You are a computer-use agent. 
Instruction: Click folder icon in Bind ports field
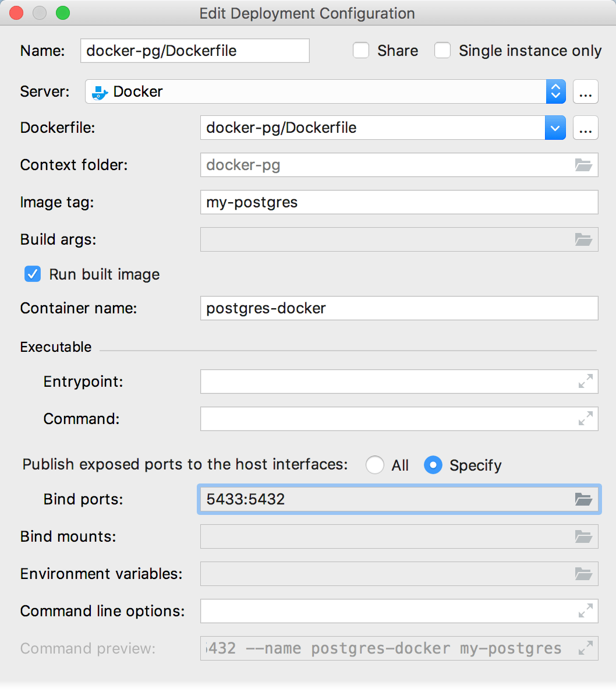point(583,499)
